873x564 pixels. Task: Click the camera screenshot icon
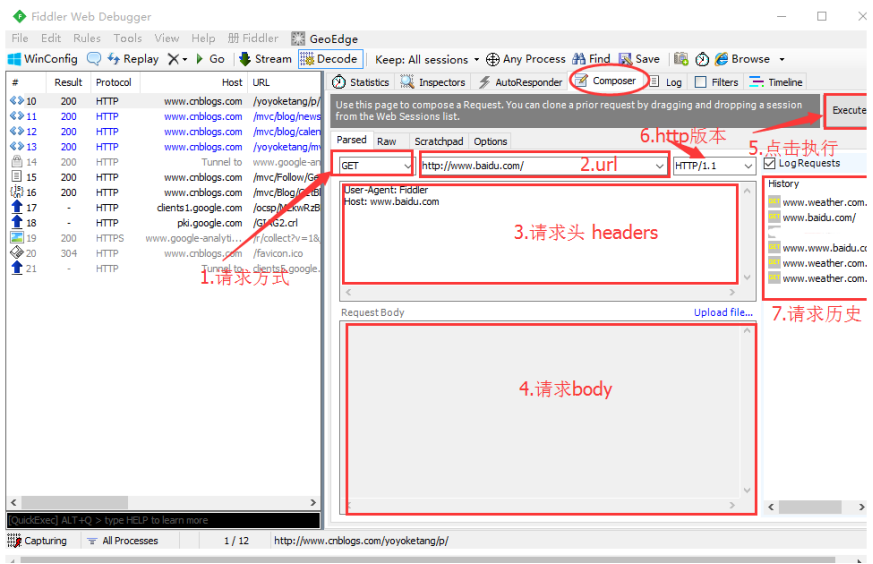[681, 59]
